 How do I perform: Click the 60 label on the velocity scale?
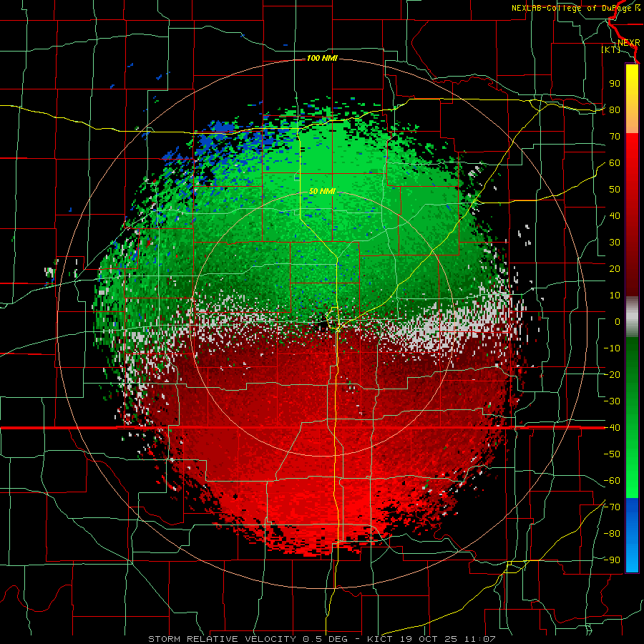tap(615, 162)
